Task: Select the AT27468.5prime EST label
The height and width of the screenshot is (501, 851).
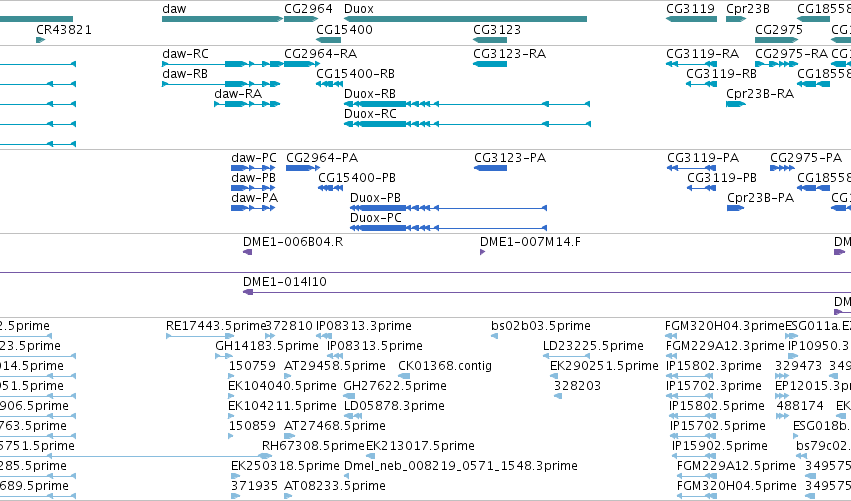Action: tap(335, 427)
